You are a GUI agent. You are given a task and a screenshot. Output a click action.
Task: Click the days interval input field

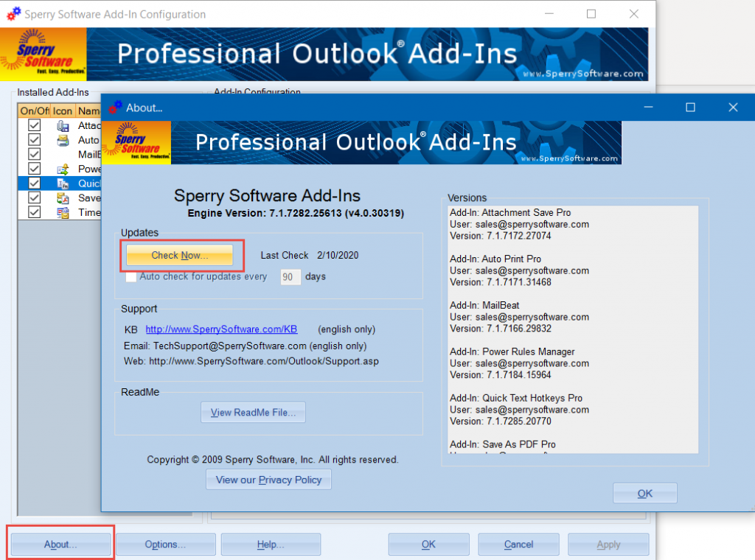click(290, 277)
